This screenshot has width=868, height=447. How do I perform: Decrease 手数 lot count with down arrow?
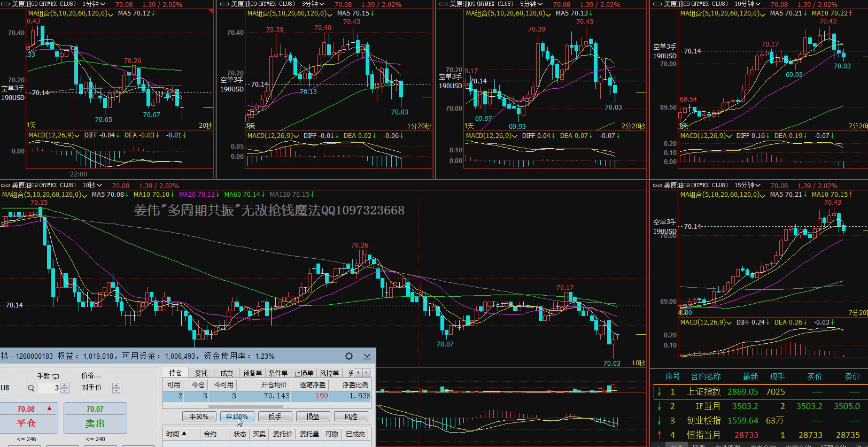65,391
